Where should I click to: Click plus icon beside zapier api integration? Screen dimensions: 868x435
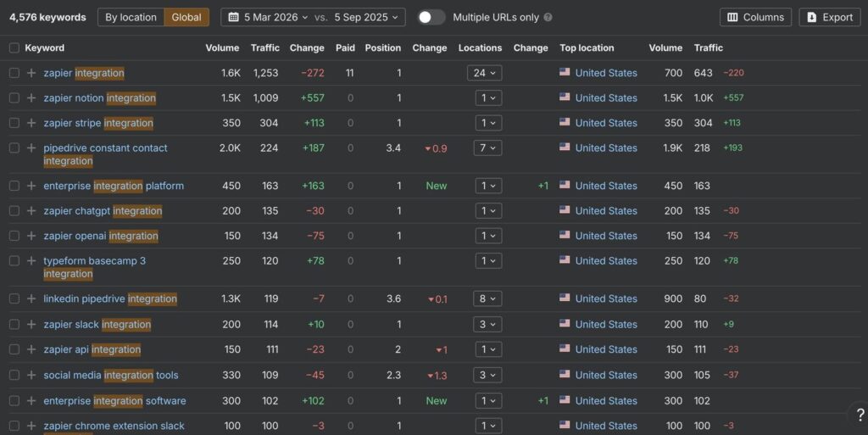pos(31,349)
